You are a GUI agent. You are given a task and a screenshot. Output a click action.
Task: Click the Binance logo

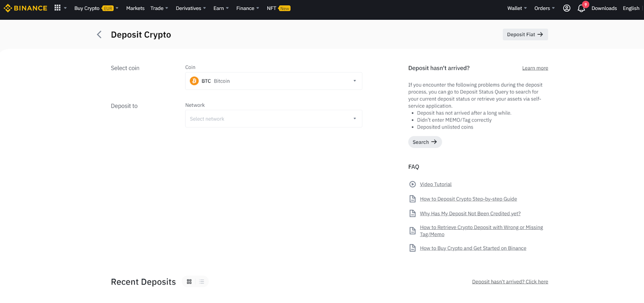coord(25,8)
